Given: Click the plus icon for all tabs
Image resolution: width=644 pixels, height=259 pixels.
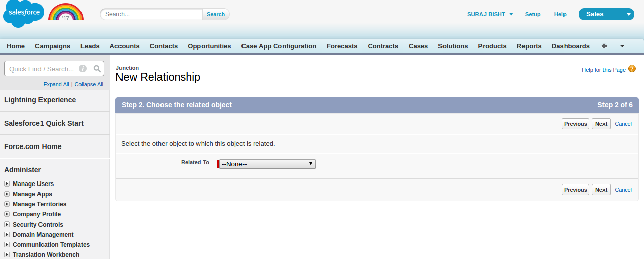Looking at the screenshot, I should (604, 46).
